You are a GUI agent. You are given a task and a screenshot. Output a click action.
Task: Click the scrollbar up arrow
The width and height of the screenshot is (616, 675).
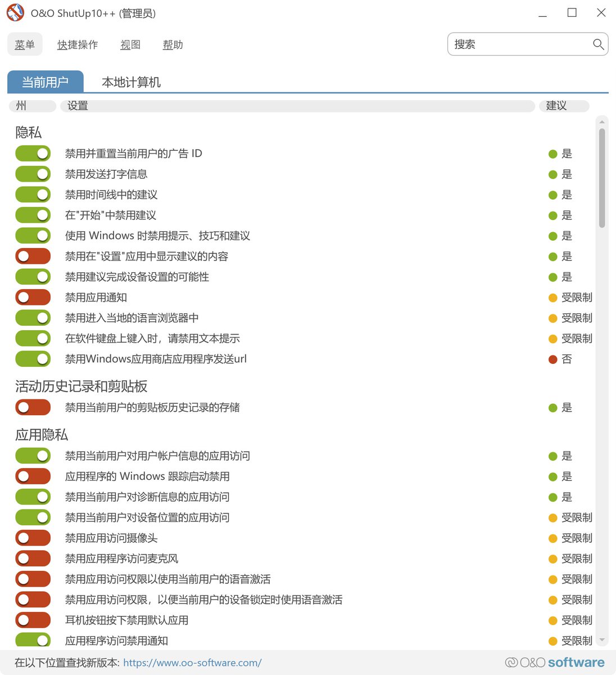[602, 121]
